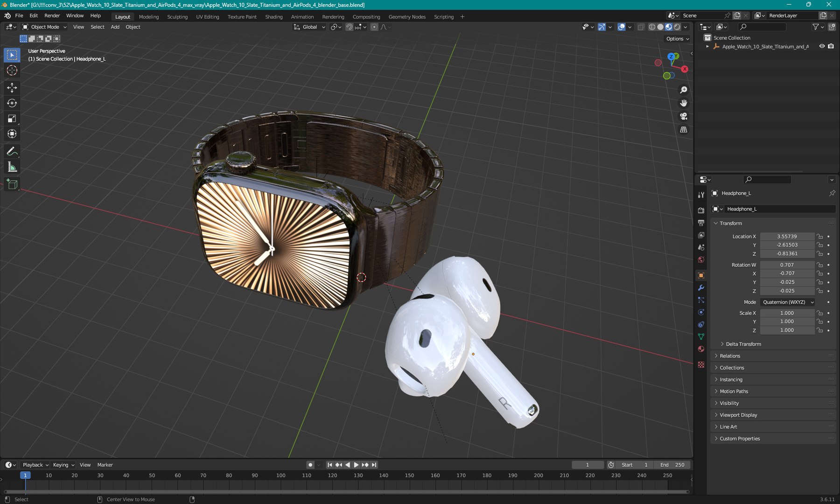Select the Measure tool
The image size is (840, 504).
click(12, 167)
